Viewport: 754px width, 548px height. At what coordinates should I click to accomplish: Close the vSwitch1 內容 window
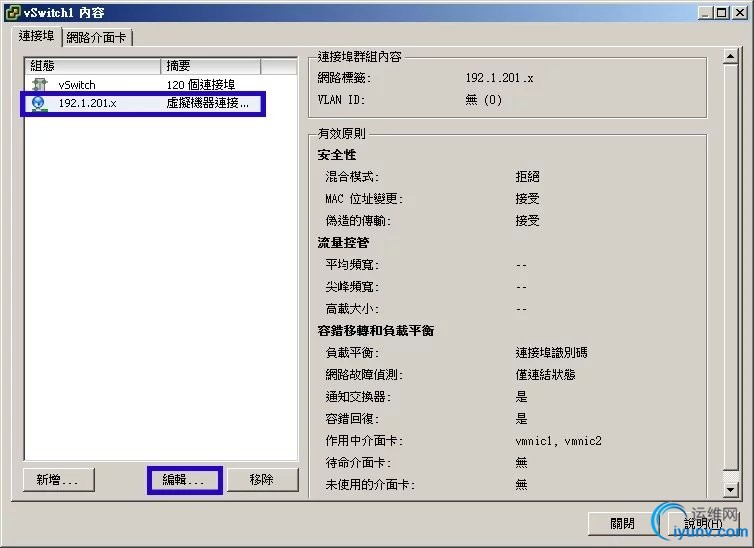click(x=740, y=13)
